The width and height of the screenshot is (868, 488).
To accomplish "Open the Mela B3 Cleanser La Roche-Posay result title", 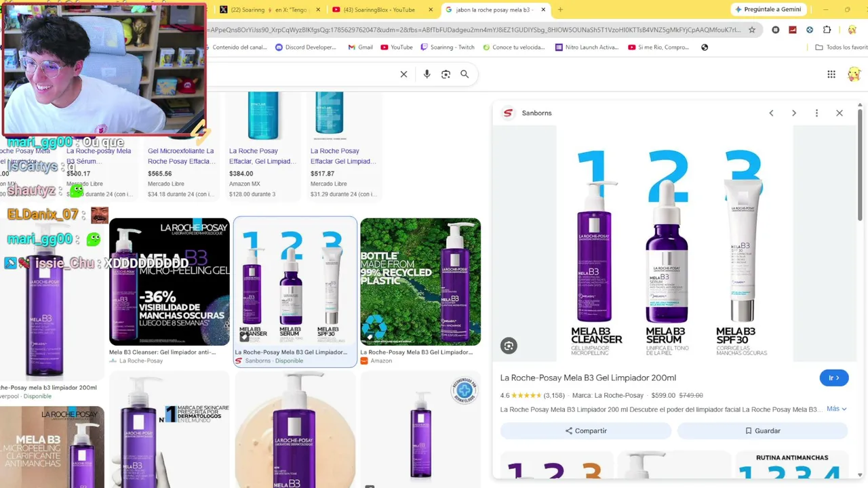I will pos(162,352).
